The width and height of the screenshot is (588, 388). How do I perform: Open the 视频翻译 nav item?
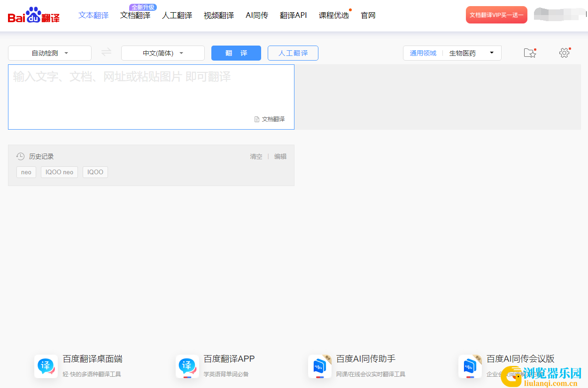pos(219,16)
